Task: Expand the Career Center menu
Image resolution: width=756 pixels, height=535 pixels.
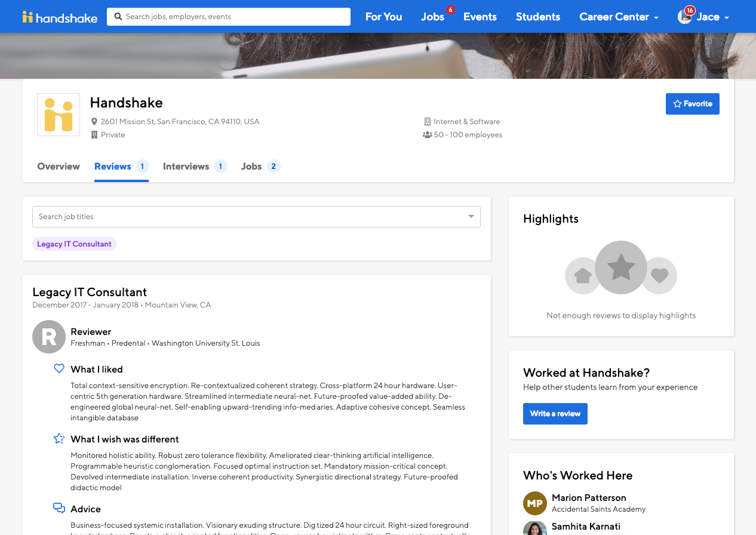Action: [x=619, y=17]
